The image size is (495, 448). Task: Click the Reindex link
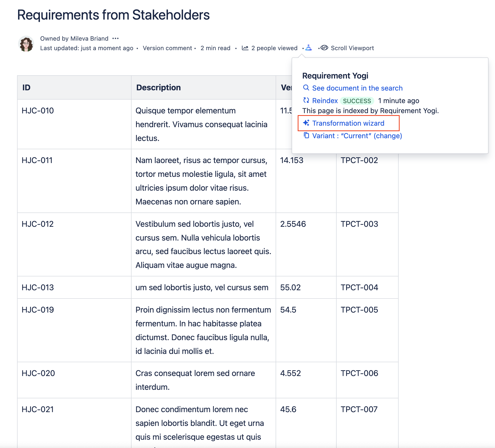pyautogui.click(x=325, y=101)
